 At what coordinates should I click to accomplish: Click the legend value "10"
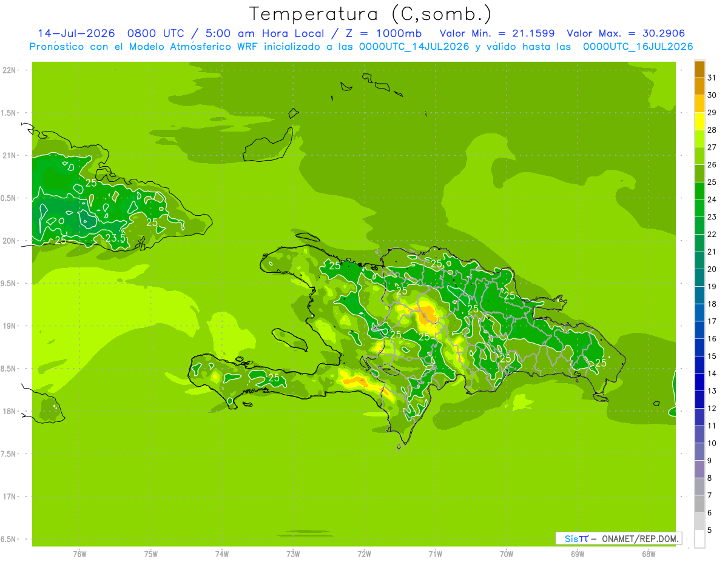click(712, 443)
